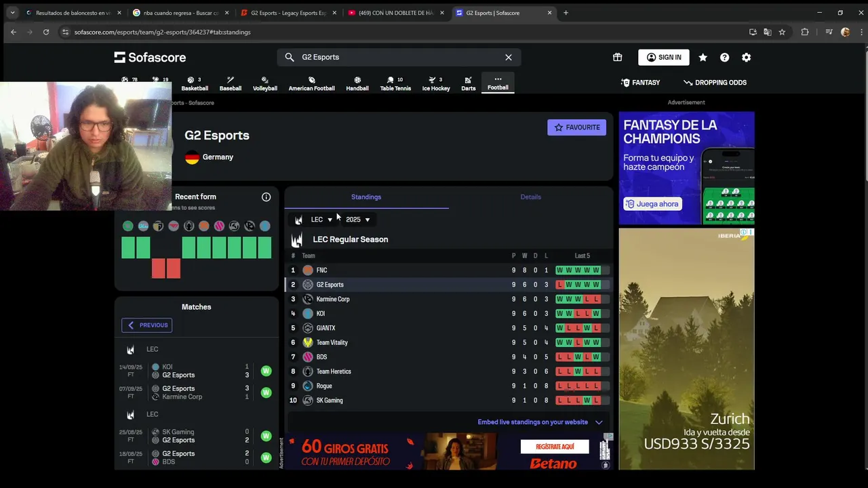Viewport: 868px width, 488px height.
Task: Open the 18/08/25 G2 vs BDS match
Action: click(197, 458)
